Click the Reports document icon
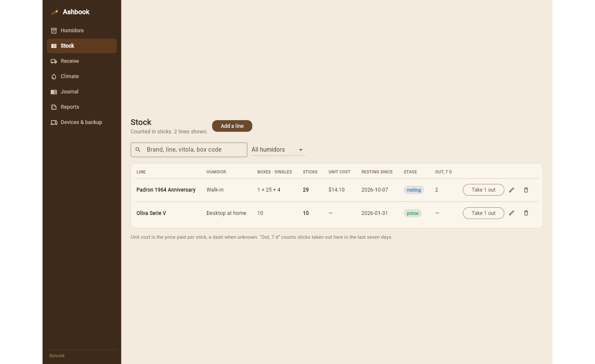The image size is (595, 364). coord(54,107)
